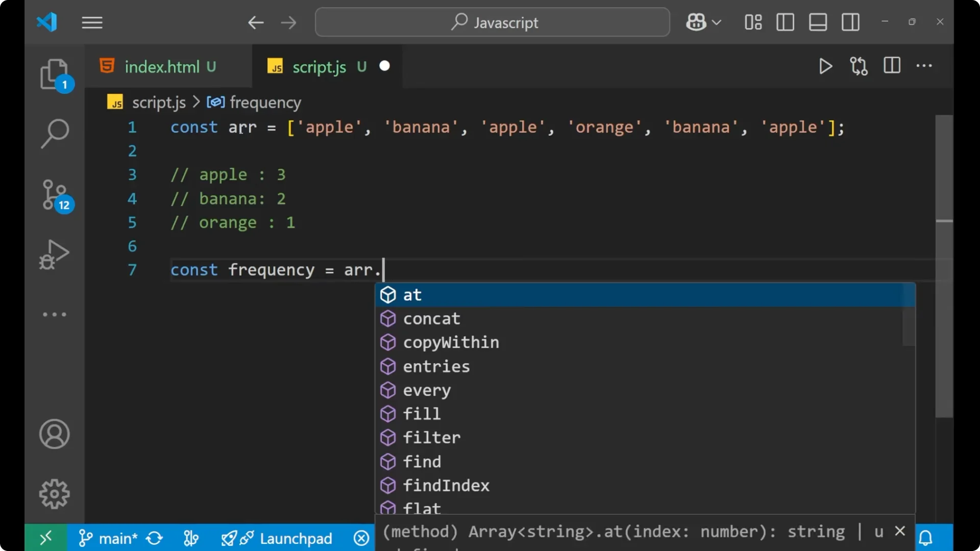Open the Copilot icon in title bar

pos(697,22)
